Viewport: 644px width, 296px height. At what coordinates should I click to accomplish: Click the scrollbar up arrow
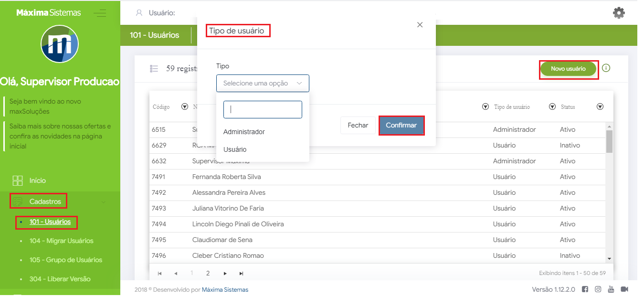coord(609,126)
